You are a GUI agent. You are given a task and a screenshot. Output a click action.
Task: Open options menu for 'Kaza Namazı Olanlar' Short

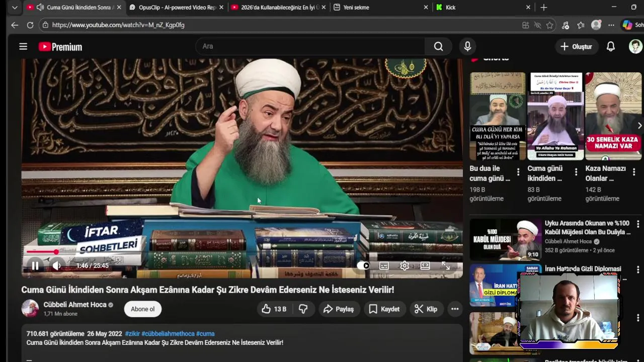(634, 172)
